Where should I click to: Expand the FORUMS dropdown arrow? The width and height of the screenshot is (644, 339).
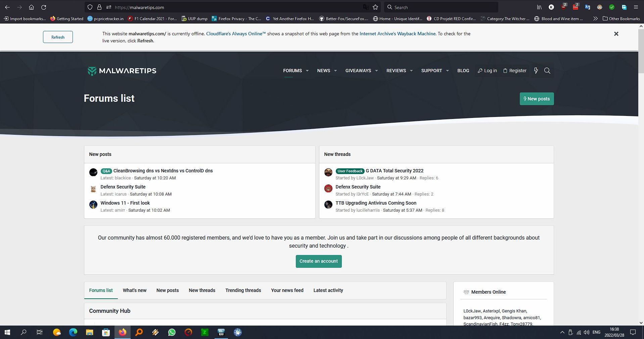point(307,71)
